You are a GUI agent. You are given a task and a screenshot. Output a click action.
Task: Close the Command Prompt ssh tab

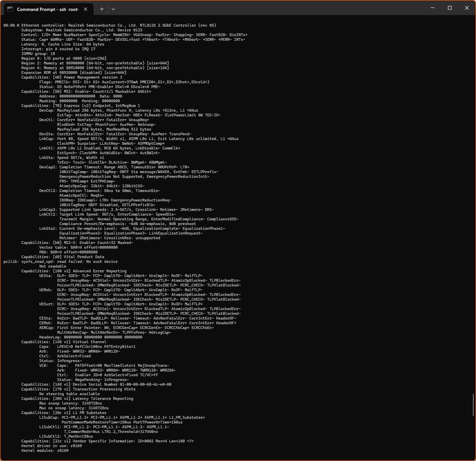point(86,9)
